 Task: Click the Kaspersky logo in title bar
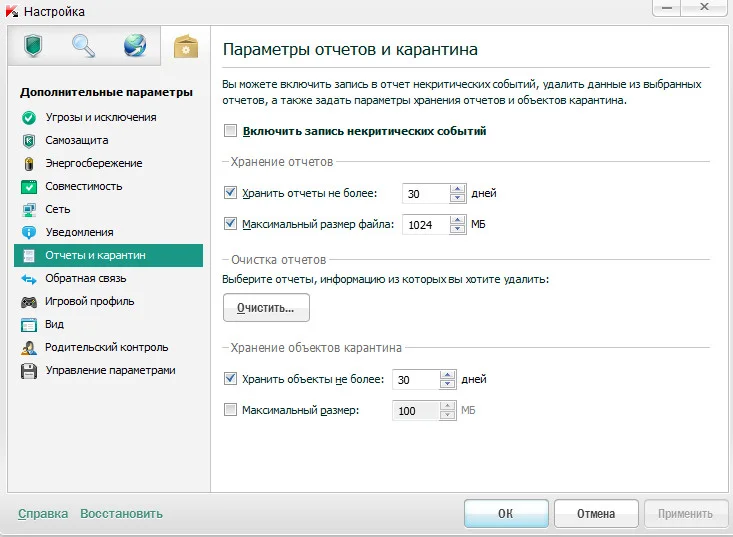tap(12, 11)
